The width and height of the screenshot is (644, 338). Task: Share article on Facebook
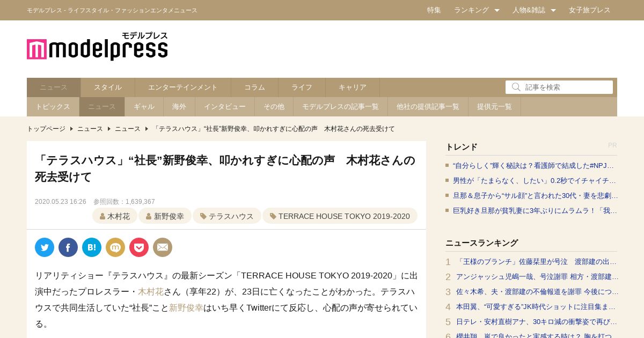point(68,247)
